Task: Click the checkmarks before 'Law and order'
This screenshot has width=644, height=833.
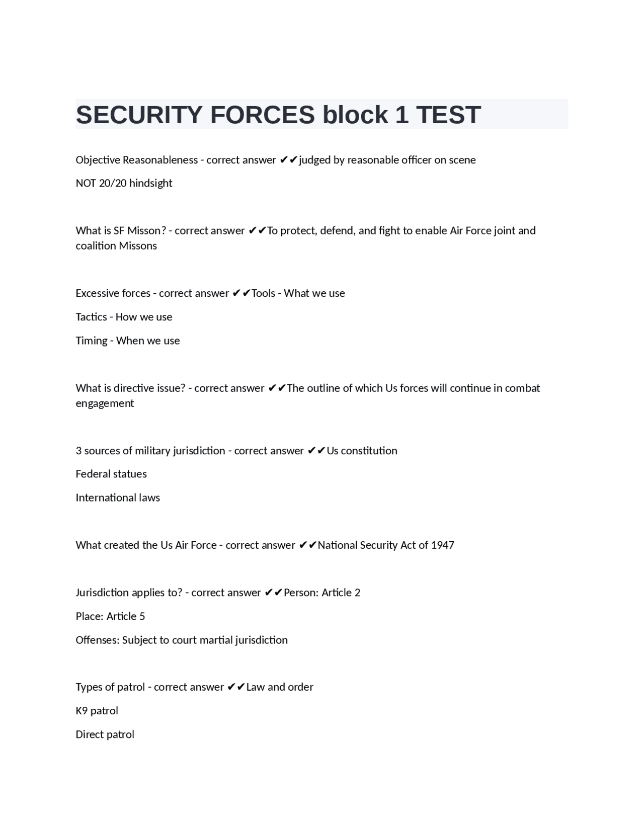Action: [236, 687]
